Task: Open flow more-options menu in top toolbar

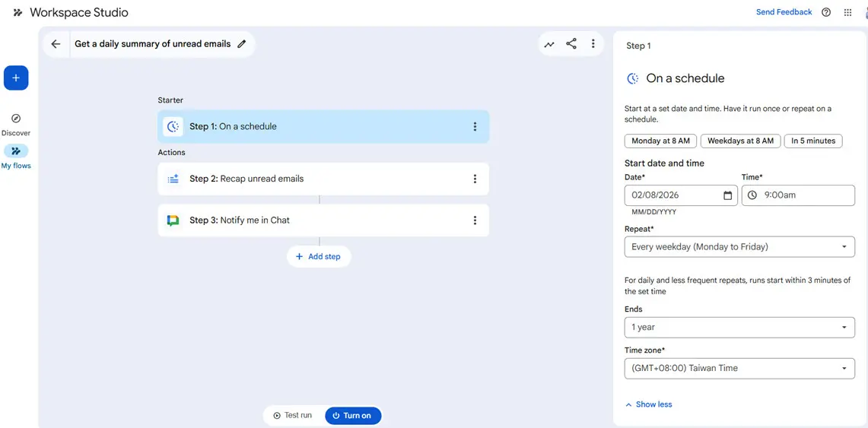Action: click(593, 43)
